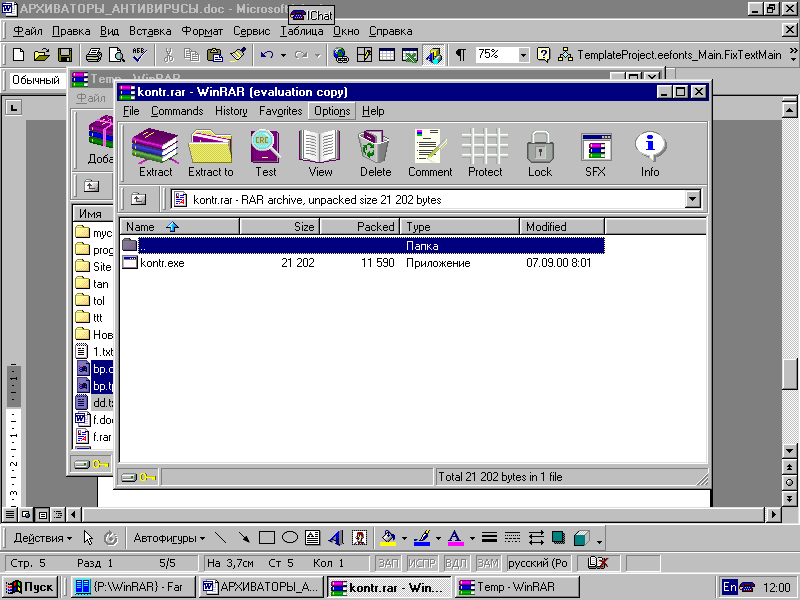Show archive Info
The height and width of the screenshot is (600, 800).
[650, 153]
